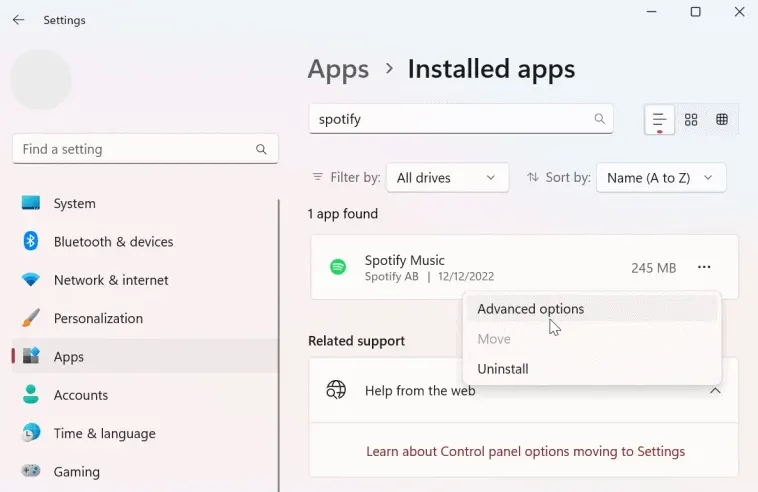Choose Advanced options from the context menu
The image size is (758, 492).
tap(591, 309)
